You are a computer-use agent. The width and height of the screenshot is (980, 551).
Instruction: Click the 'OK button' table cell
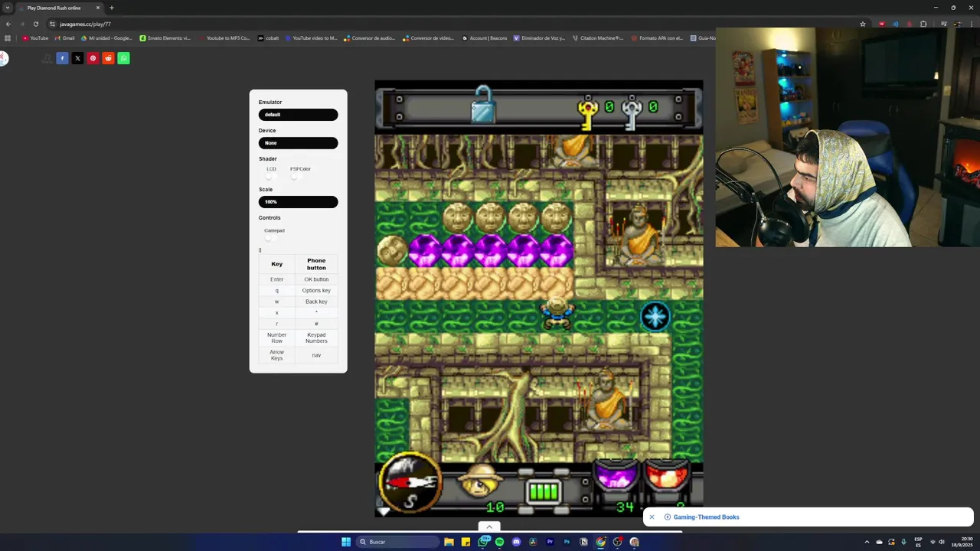tap(316, 279)
